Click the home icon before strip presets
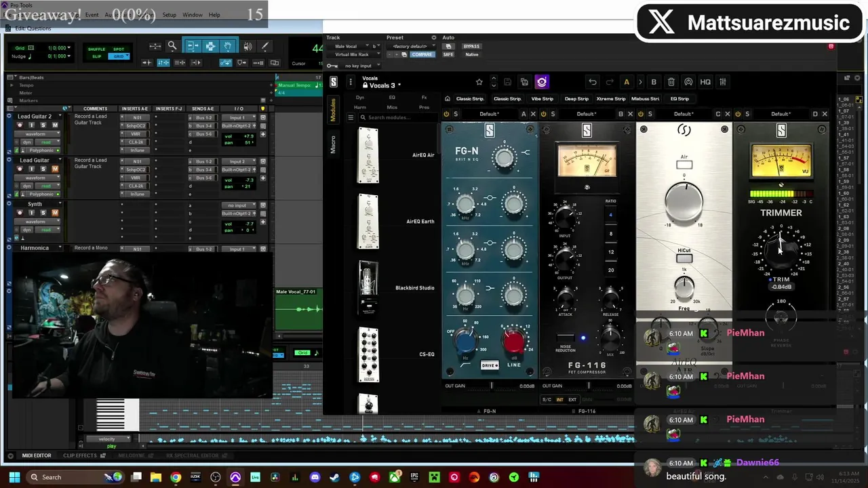 pyautogui.click(x=447, y=98)
